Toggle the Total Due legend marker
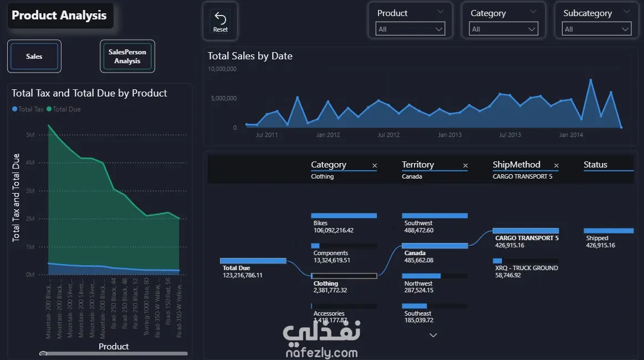Screen dimensions: 644x360 click(49, 109)
